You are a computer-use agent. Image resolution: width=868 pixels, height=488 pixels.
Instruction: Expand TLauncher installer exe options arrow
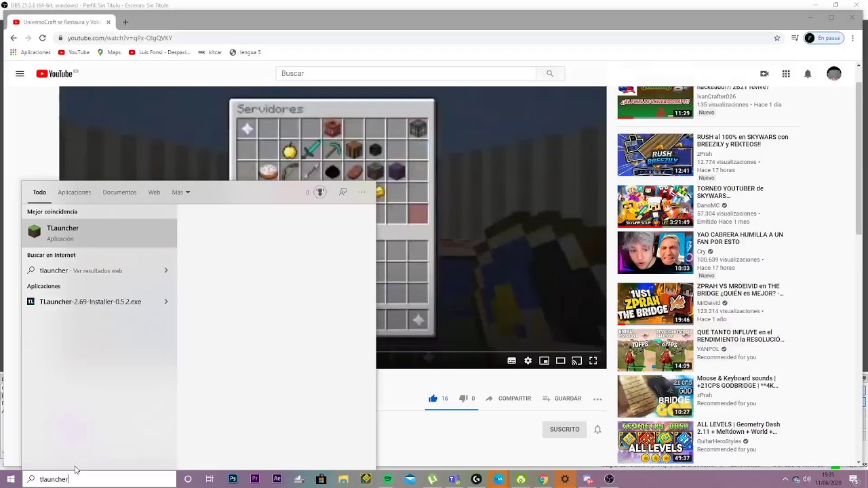166,302
